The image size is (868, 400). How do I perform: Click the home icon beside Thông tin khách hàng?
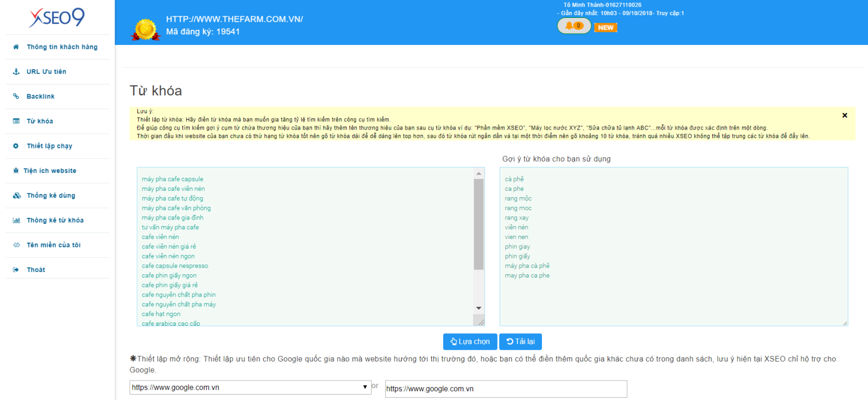(16, 47)
